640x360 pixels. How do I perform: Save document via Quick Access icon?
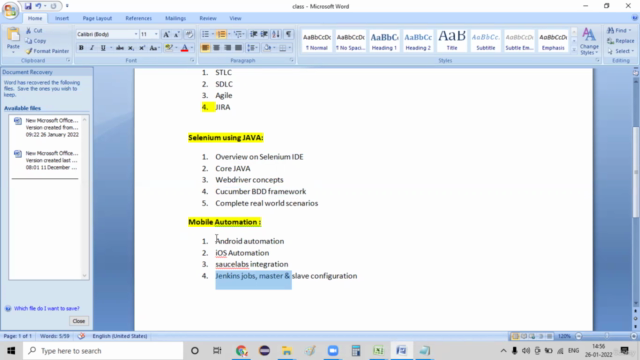click(x=28, y=6)
